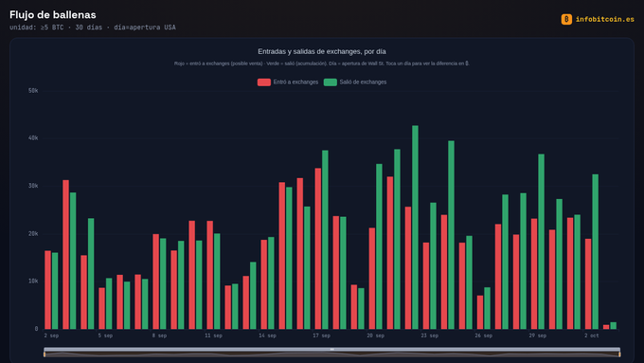Select the green bar above 17 sep

click(x=325, y=240)
